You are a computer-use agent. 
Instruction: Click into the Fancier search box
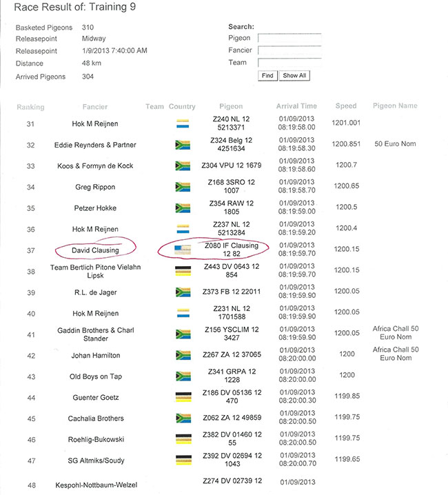click(x=289, y=50)
